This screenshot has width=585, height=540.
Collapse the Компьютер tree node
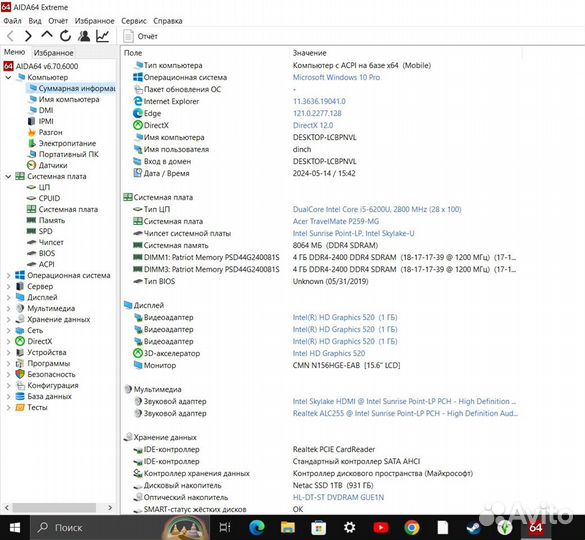[x=8, y=78]
